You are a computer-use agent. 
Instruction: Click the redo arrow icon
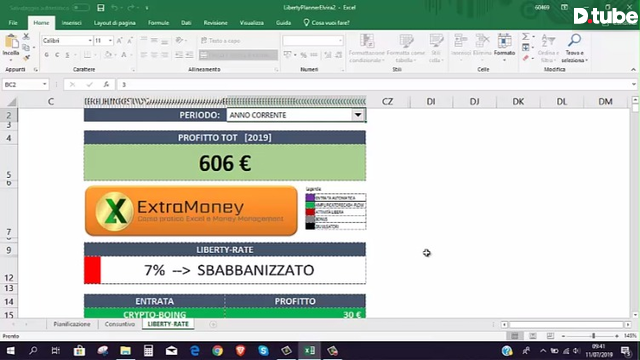click(x=131, y=8)
